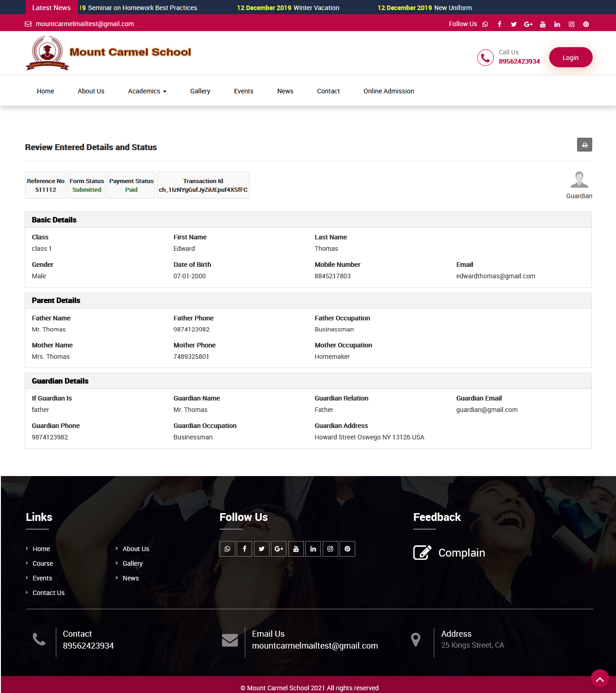Click the email envelope icon in the footer

tap(230, 640)
